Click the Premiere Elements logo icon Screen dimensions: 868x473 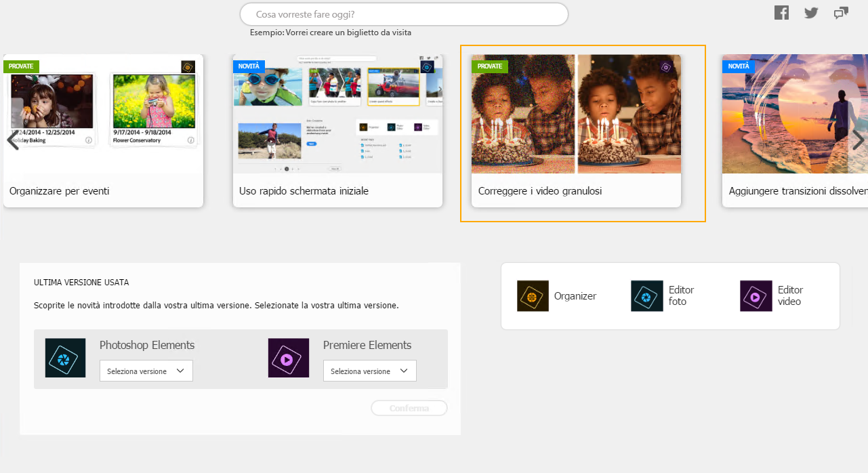pos(289,358)
